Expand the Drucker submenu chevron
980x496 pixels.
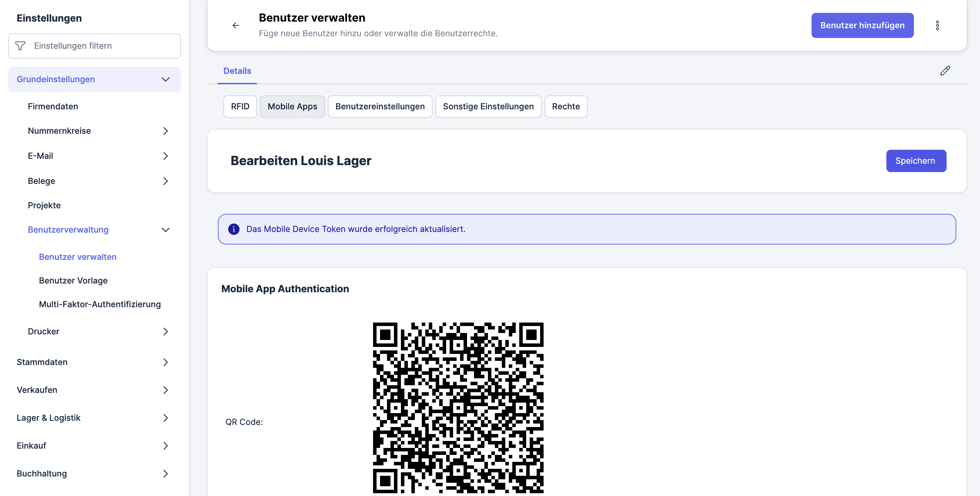tap(166, 332)
